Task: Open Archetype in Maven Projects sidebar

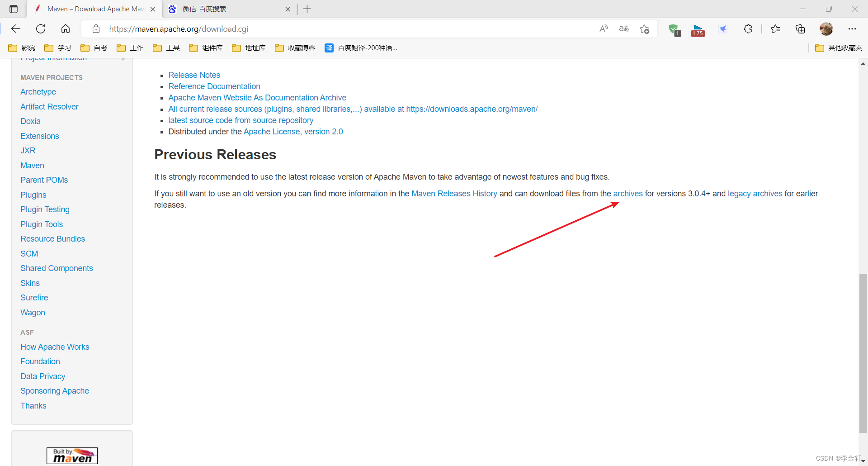Action: click(x=38, y=92)
